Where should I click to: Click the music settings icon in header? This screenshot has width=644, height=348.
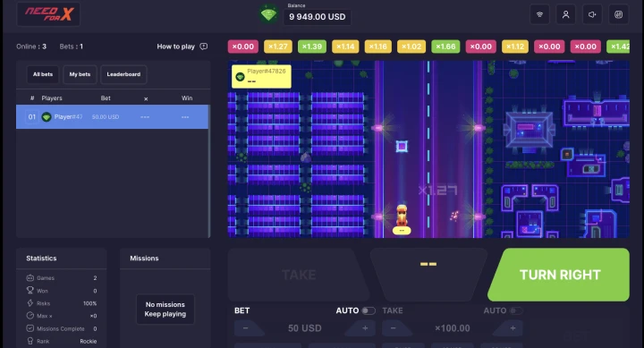(618, 15)
